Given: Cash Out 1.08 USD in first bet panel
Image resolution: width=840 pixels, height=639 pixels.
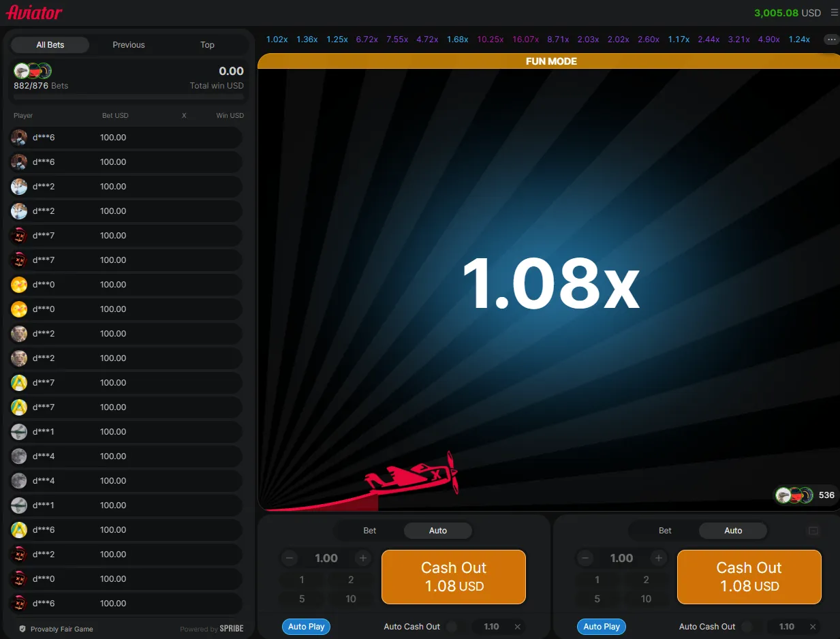Looking at the screenshot, I should tap(454, 577).
